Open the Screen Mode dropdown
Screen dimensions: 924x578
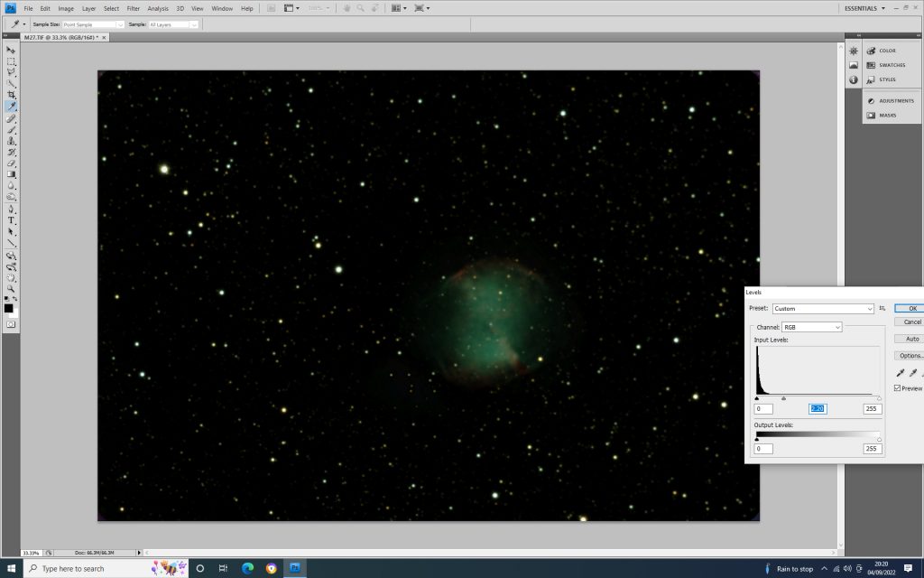tap(422, 8)
